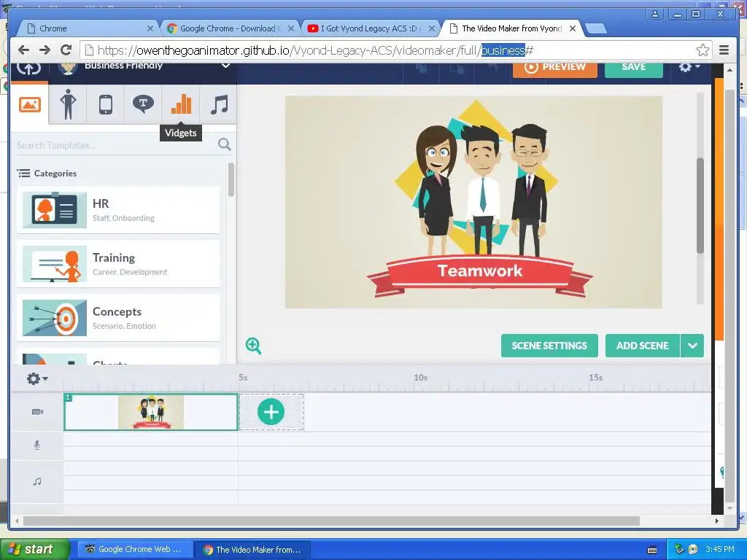Click the stage vertical scrollbar
This screenshot has height=560, width=747.
(700, 206)
